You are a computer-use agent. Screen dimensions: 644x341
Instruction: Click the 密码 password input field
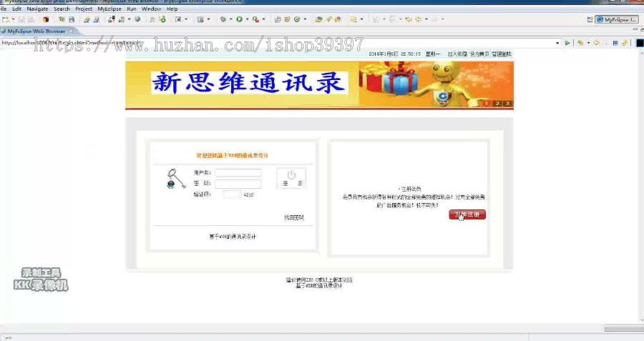coord(238,184)
